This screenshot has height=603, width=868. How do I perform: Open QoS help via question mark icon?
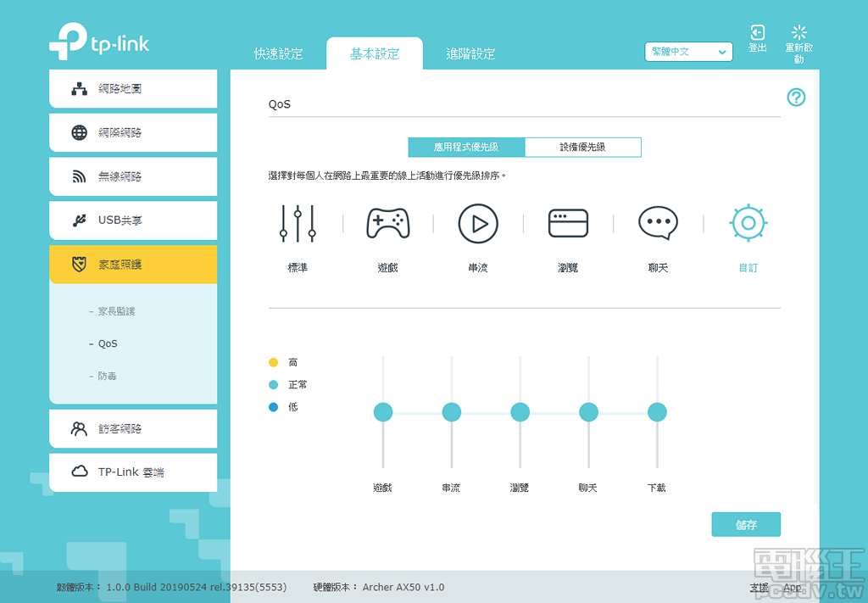click(x=796, y=98)
